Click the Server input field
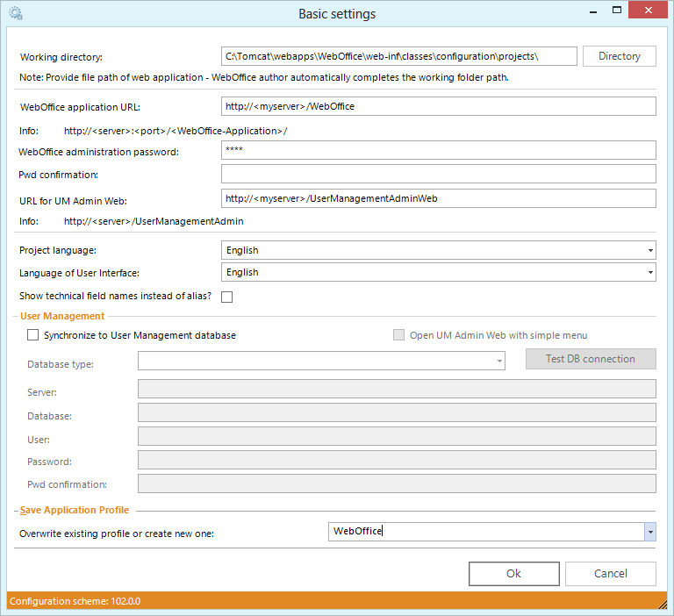This screenshot has height=616, width=674. [397, 389]
